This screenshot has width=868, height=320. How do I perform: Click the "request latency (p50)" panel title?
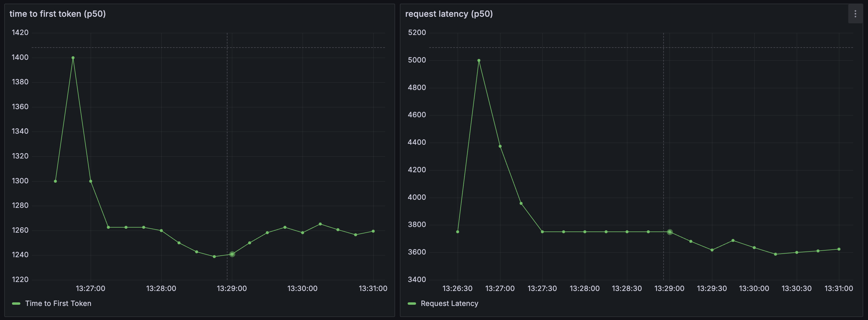[x=448, y=14]
